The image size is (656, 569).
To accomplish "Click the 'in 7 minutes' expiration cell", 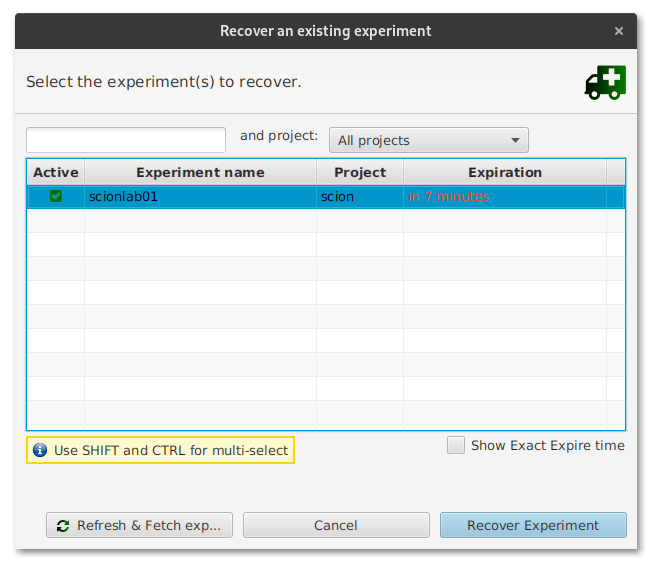I will coord(505,197).
